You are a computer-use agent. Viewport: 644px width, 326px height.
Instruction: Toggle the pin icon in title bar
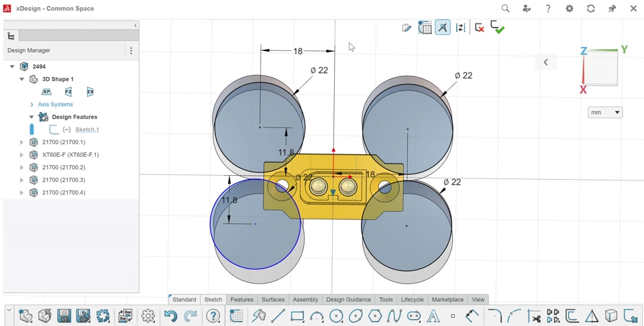coord(612,8)
